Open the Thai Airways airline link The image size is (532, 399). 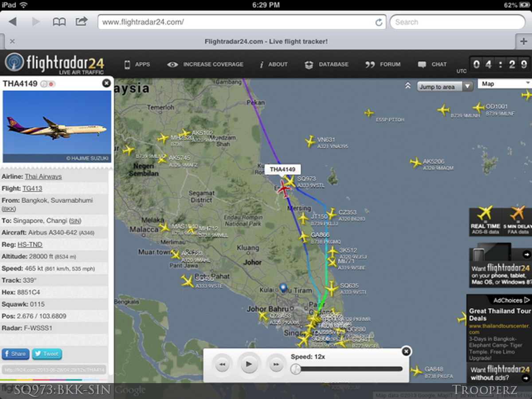43,176
